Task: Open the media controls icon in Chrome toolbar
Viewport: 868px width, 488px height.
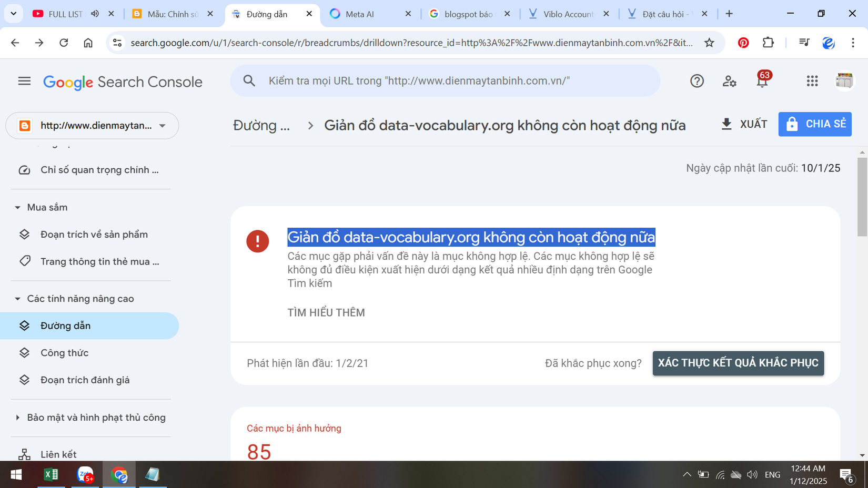Action: pos(804,43)
